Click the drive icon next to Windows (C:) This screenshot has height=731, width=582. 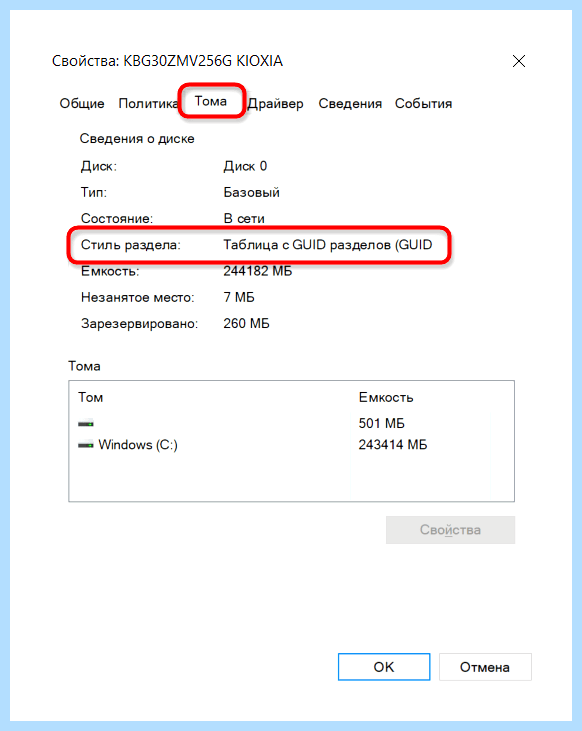coord(86,445)
